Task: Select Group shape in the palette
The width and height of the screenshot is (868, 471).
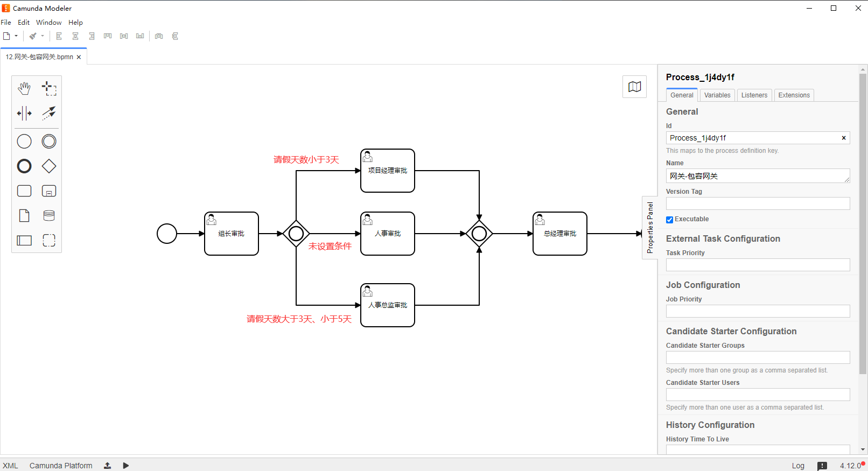Action: (x=49, y=241)
